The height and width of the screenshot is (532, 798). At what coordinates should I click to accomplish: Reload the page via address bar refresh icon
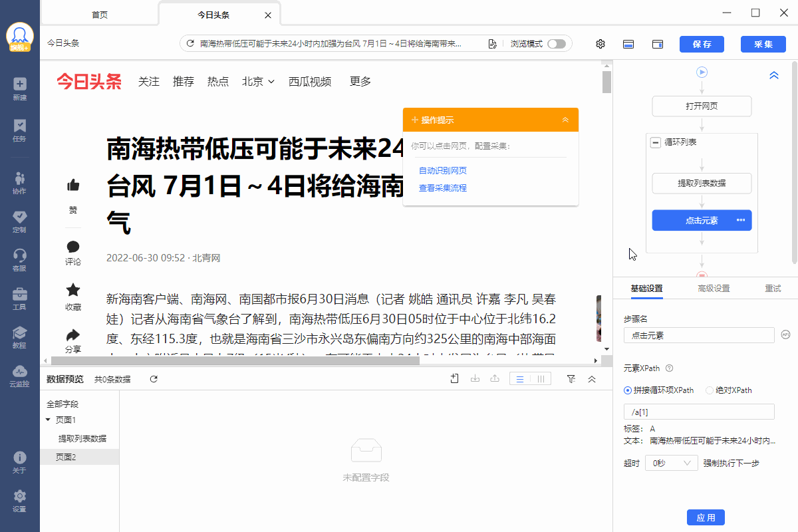(190, 44)
